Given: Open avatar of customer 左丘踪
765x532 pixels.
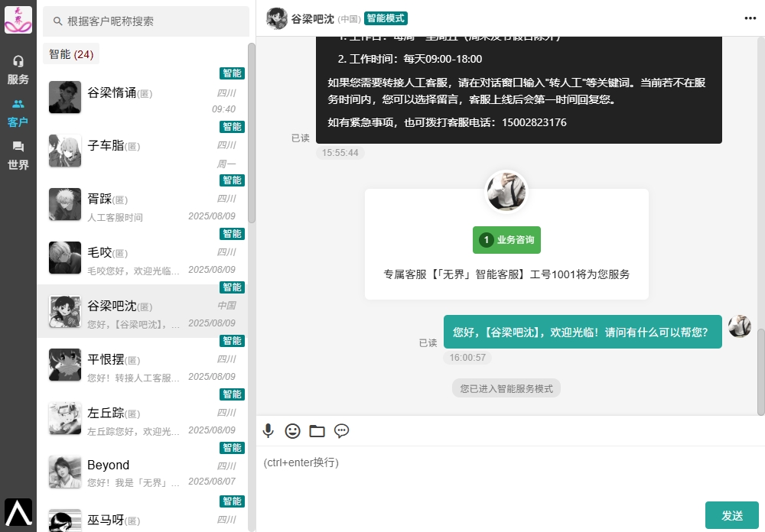Looking at the screenshot, I should point(65,418).
